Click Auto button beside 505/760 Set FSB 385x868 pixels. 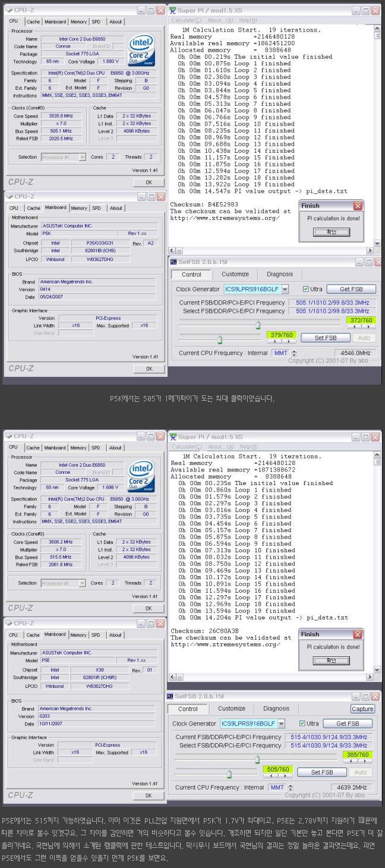coord(361,772)
